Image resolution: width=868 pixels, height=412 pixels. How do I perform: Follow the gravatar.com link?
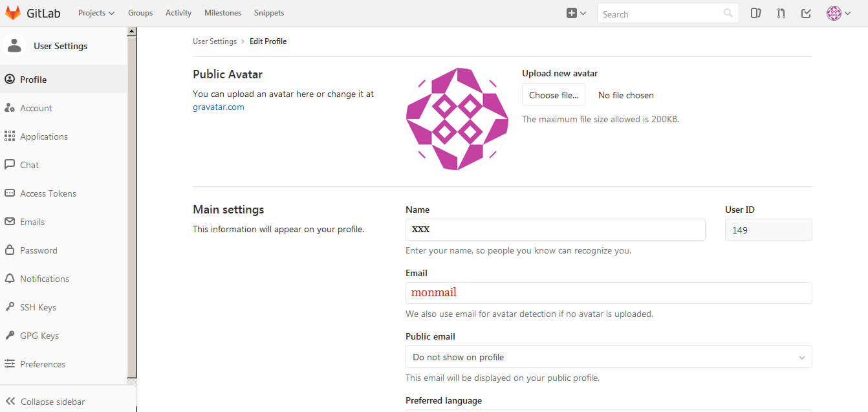point(219,107)
